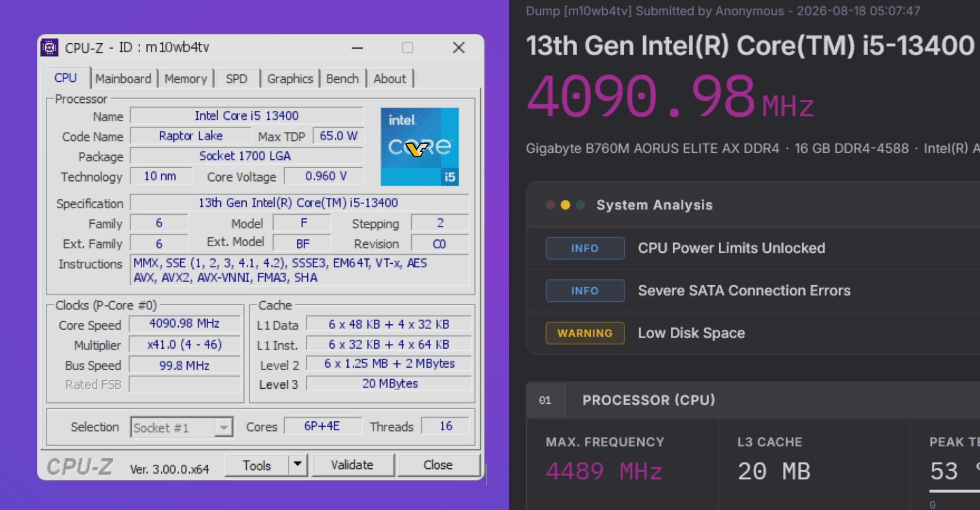Open the Mainboard tab
This screenshot has height=510, width=980.
click(x=123, y=78)
